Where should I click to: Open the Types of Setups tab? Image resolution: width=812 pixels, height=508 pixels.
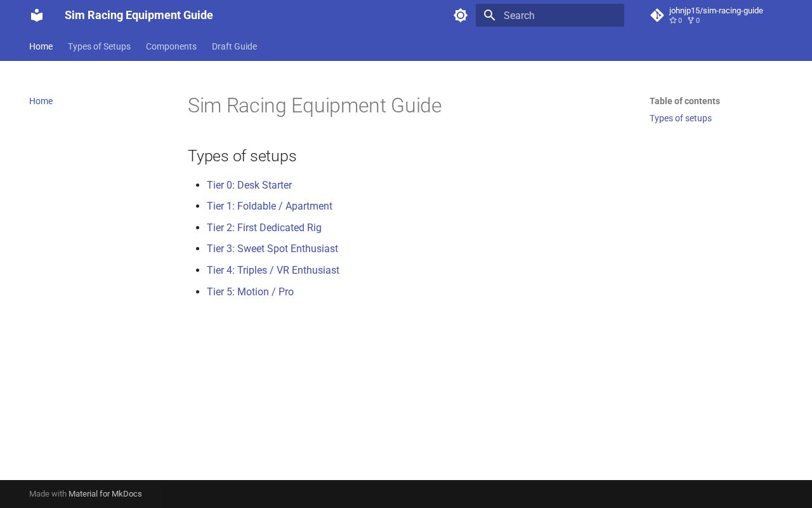pos(99,46)
